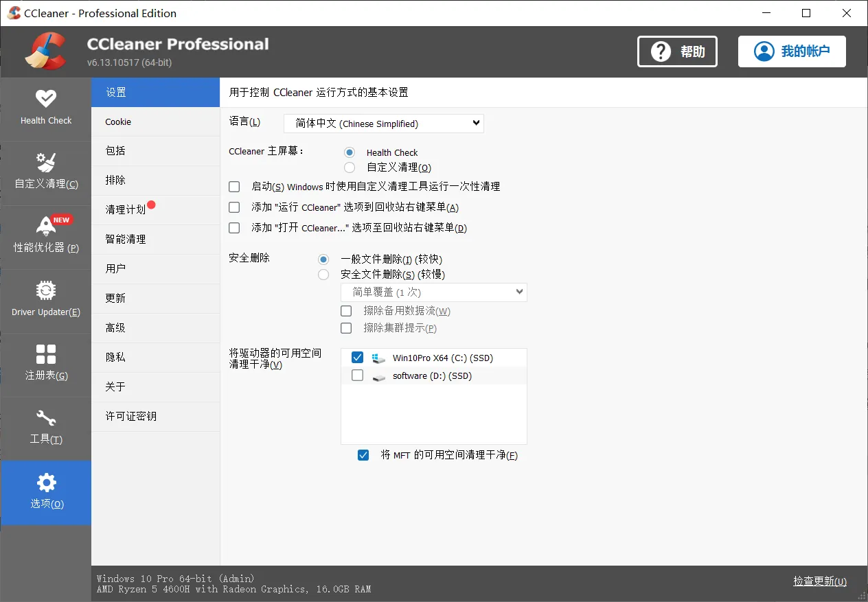
Task: Switch to the Cookie settings section
Action: coord(117,121)
